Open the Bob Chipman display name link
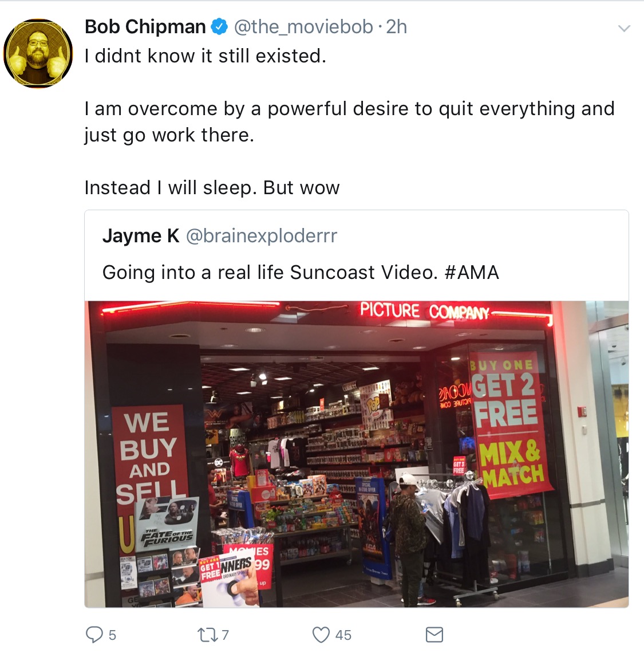The height and width of the screenshot is (657, 644). click(x=145, y=27)
